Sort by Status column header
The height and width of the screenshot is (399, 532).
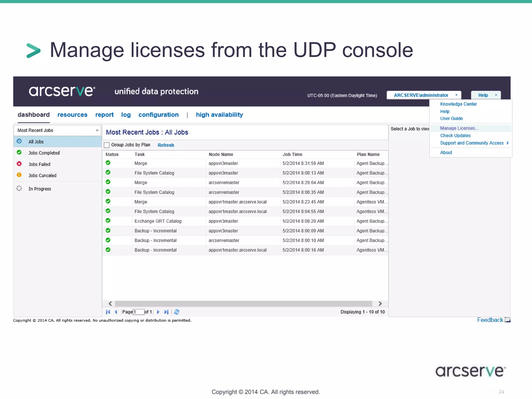[112, 154]
